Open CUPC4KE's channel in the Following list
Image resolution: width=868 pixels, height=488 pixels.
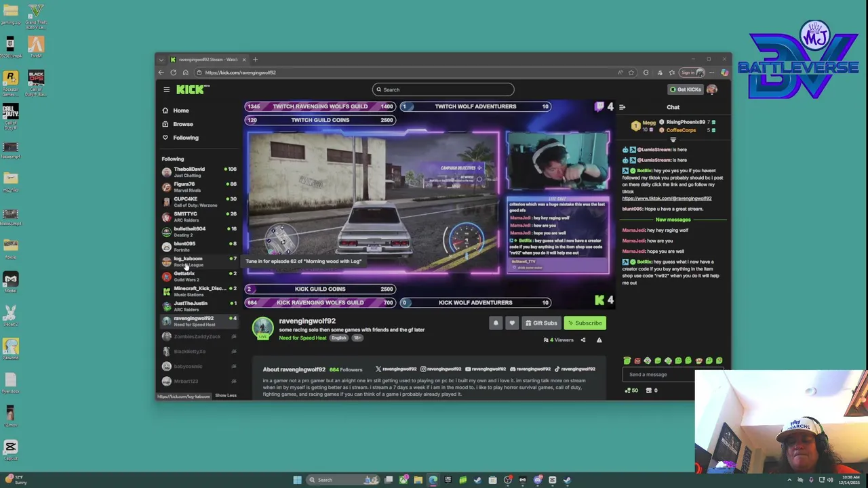click(x=199, y=202)
